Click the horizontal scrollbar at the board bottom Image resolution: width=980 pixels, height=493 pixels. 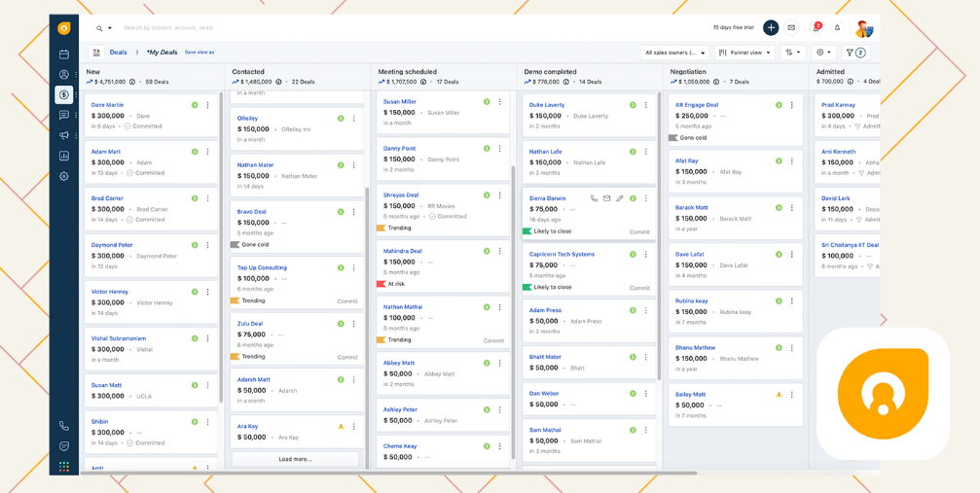(x=388, y=473)
